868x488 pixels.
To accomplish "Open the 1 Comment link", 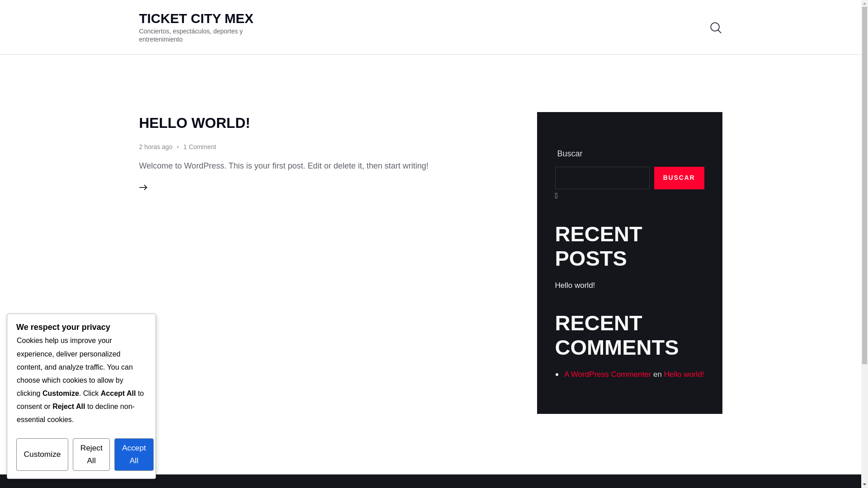I will 199,147.
